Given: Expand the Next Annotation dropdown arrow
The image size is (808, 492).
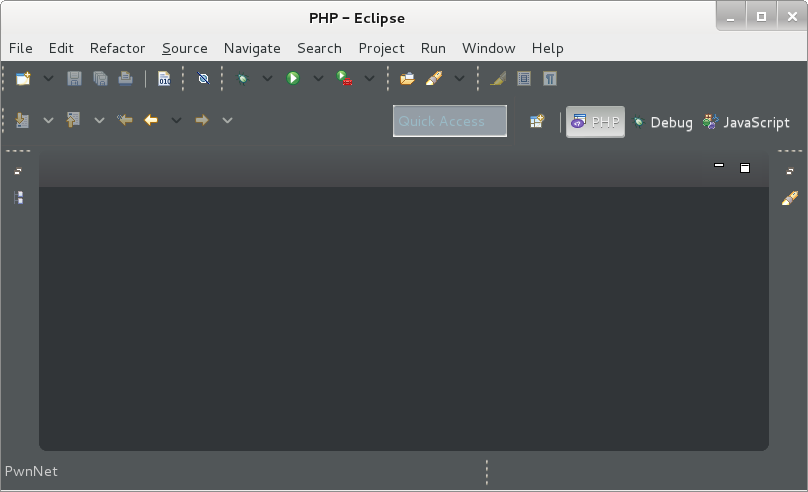Looking at the screenshot, I should point(48,121).
